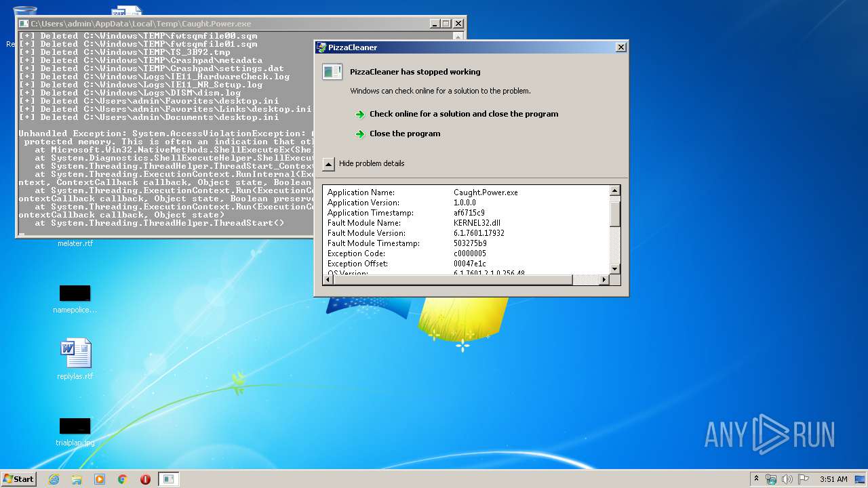Open the volume speaker tray icon

point(787,479)
